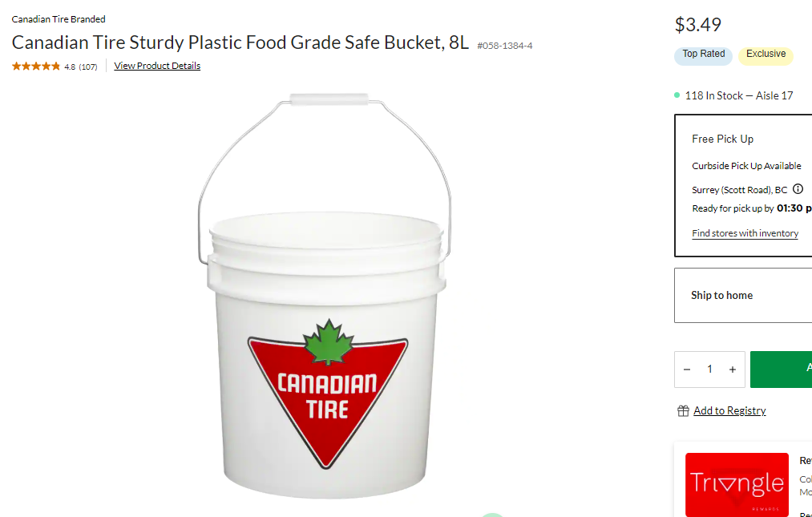The image size is (812, 517).
Task: Decrease quantity with the minus button
Action: (x=687, y=370)
